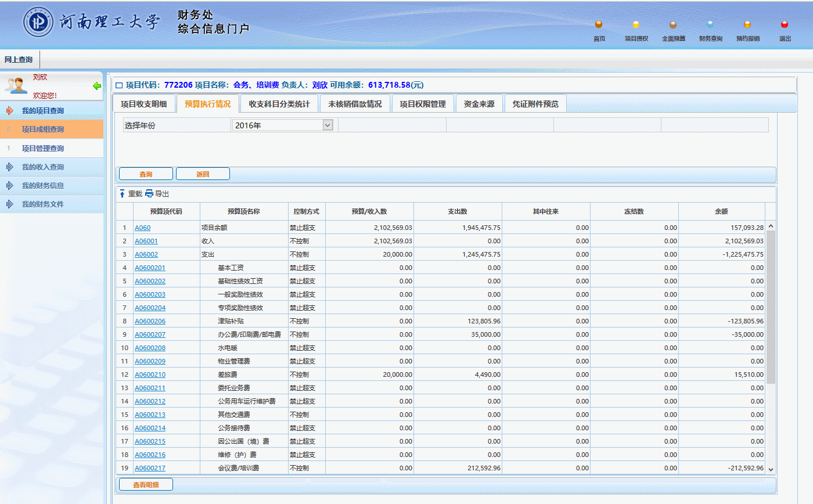Click the 差旅费 row name
The height and width of the screenshot is (504, 813).
[228, 375]
